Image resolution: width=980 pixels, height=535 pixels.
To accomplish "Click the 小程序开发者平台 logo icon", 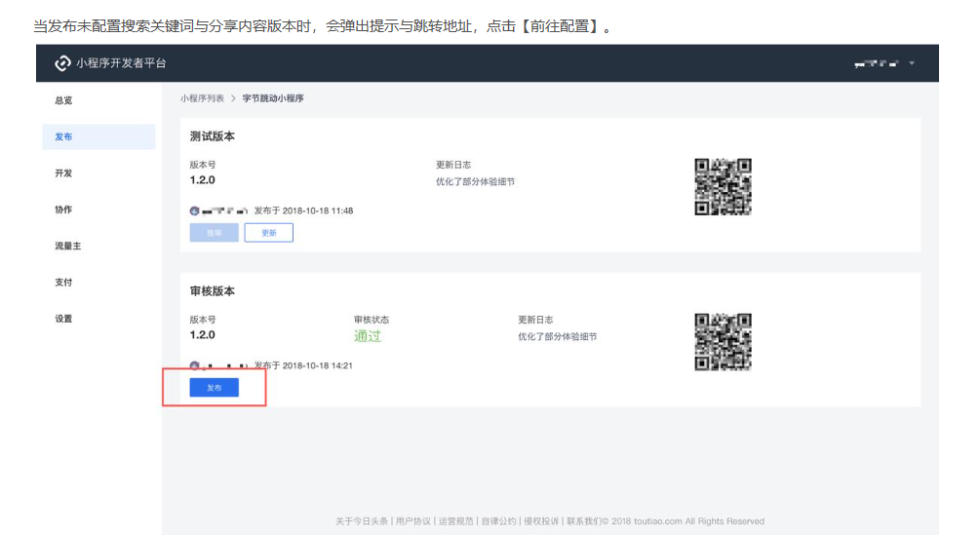I will [x=62, y=63].
